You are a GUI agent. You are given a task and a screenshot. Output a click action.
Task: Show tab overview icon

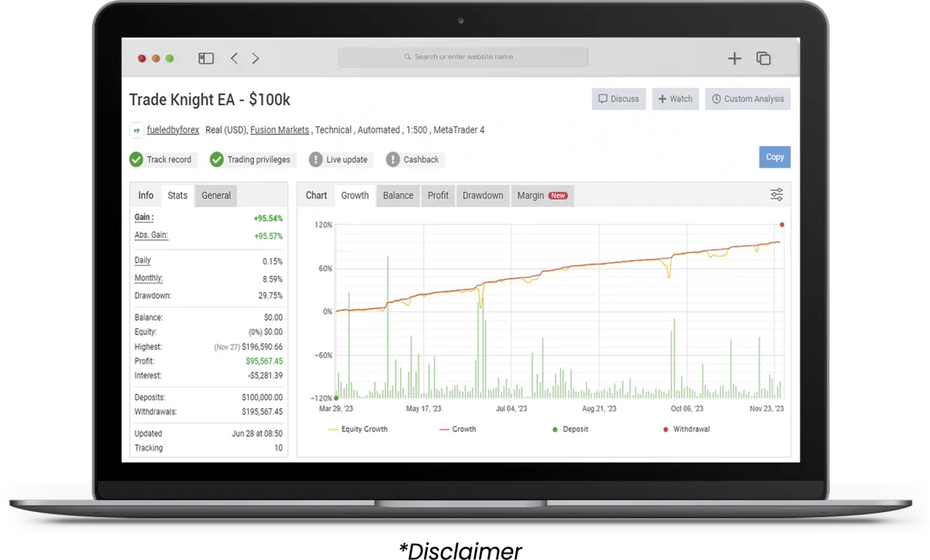pyautogui.click(x=763, y=58)
